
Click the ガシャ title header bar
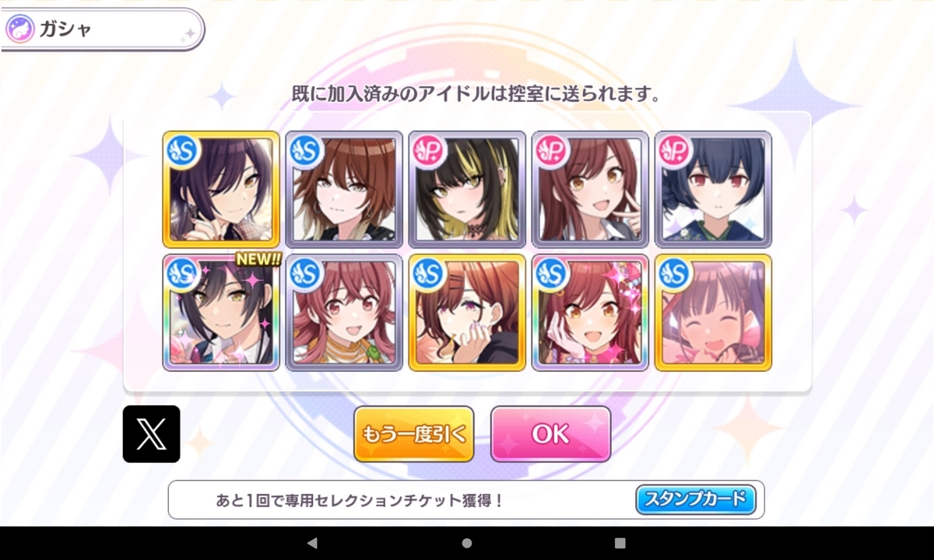tap(102, 30)
